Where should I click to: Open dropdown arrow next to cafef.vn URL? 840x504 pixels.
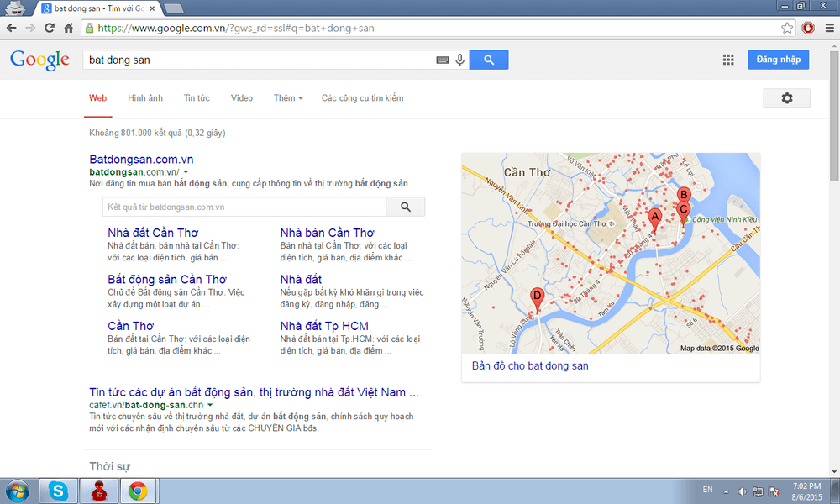click(x=210, y=405)
